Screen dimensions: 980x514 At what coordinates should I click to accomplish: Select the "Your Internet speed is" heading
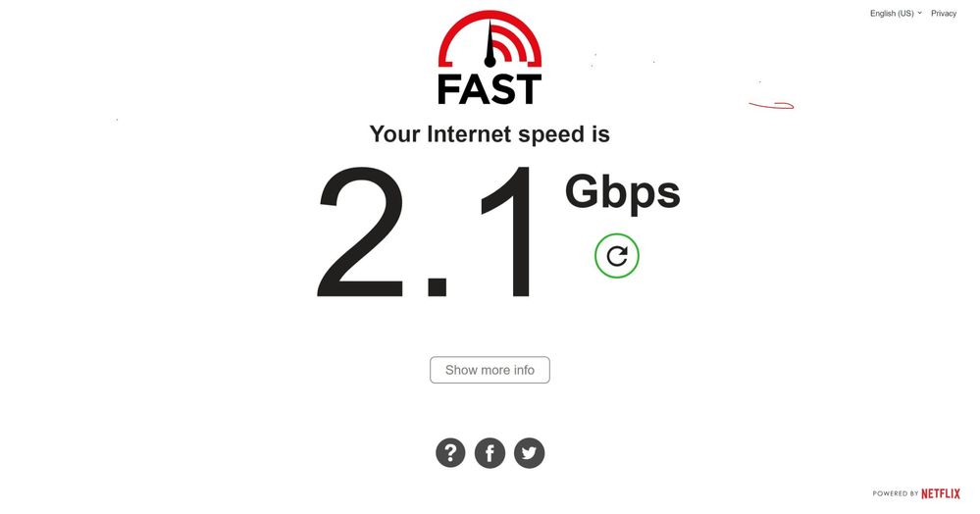[x=490, y=134]
